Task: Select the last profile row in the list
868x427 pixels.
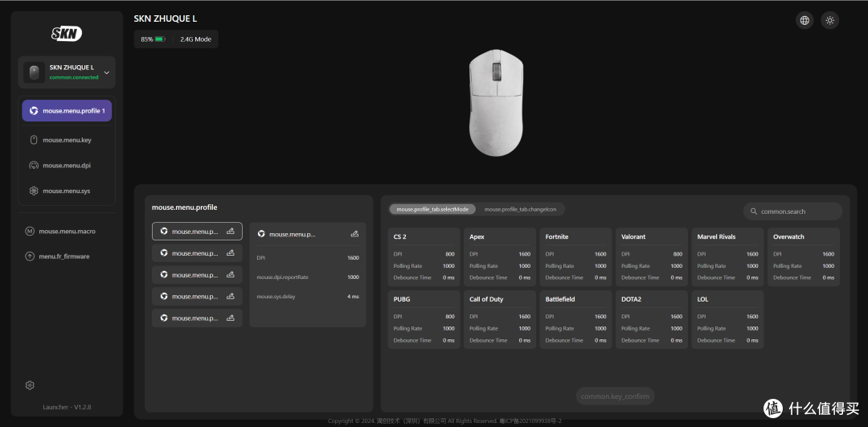Action: point(197,318)
